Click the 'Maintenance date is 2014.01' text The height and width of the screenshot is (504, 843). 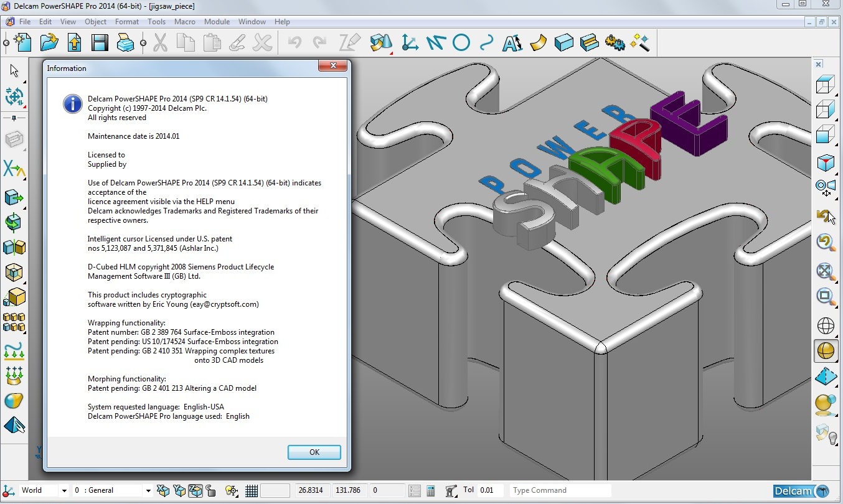pyautogui.click(x=133, y=136)
